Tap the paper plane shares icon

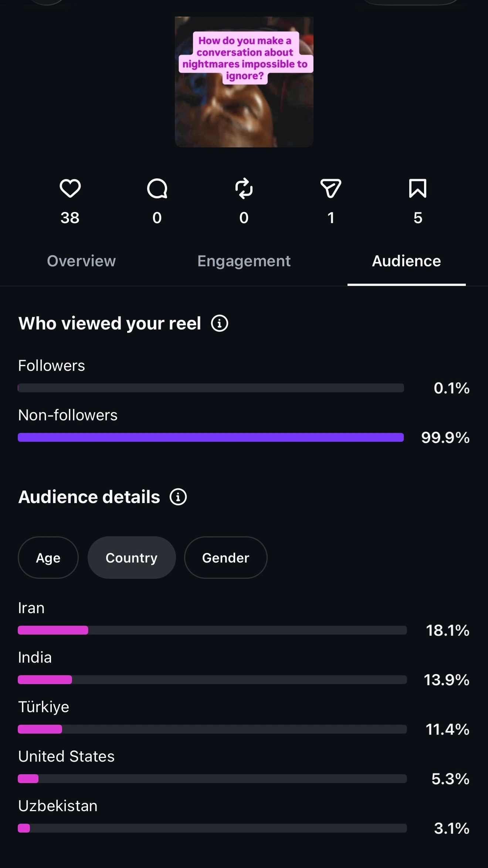click(331, 188)
